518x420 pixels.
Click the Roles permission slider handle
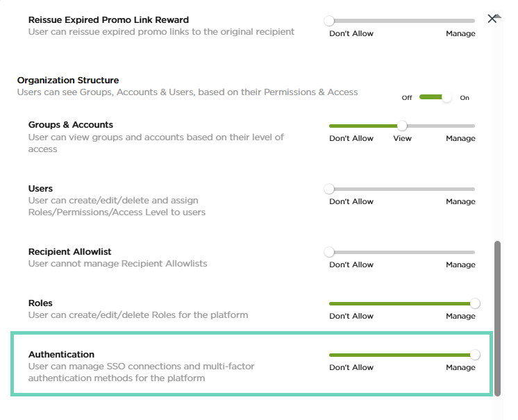click(x=475, y=303)
